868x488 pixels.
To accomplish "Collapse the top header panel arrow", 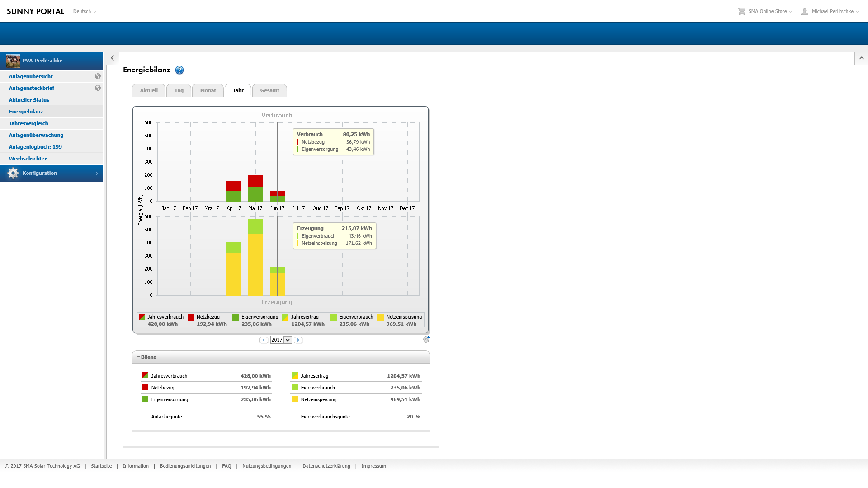I will tap(861, 58).
